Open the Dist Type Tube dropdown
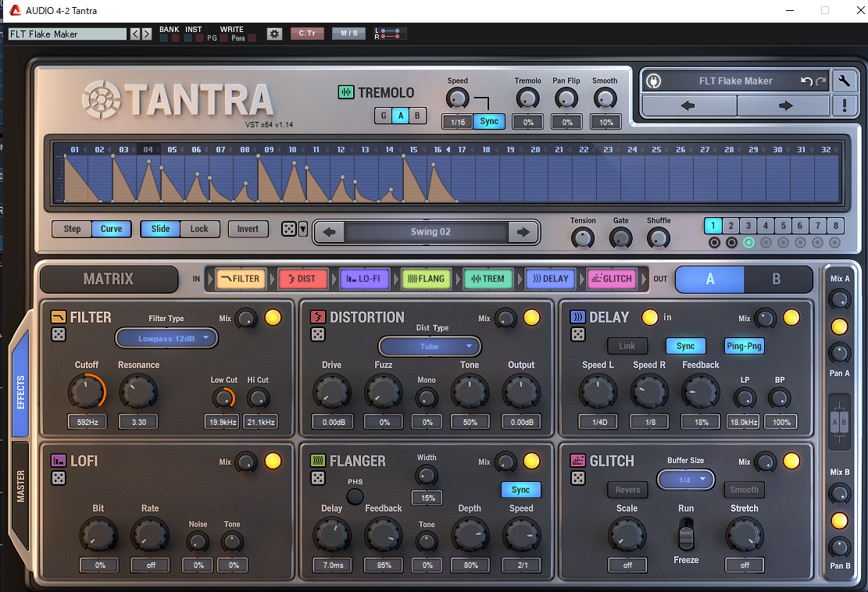 tap(429, 346)
